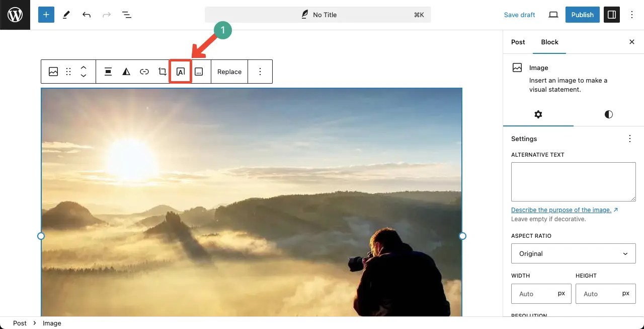Click inside the Alternative Text field
644x329 pixels.
573,181
